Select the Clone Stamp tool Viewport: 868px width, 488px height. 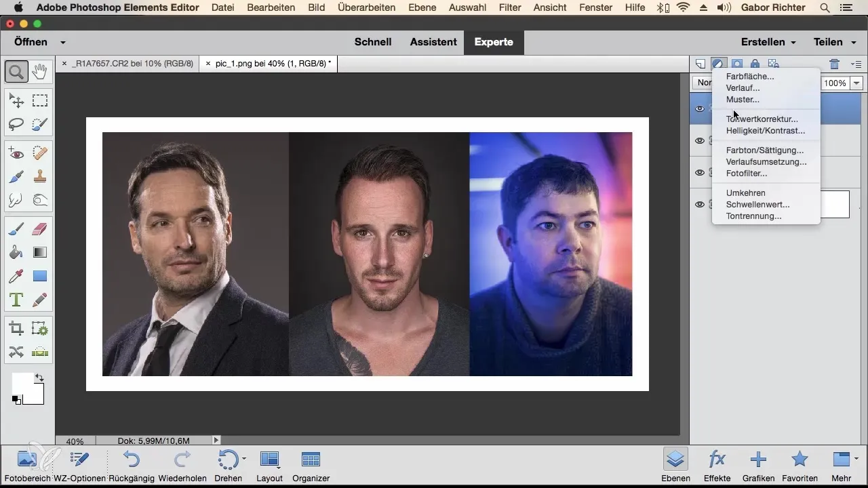coord(40,176)
